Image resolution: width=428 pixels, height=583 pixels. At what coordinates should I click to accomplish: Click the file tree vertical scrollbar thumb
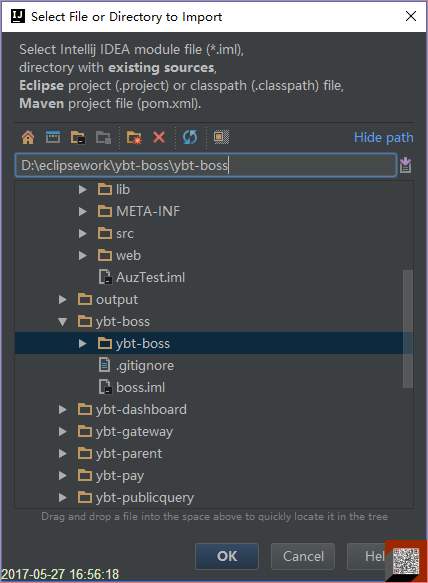(x=408, y=329)
